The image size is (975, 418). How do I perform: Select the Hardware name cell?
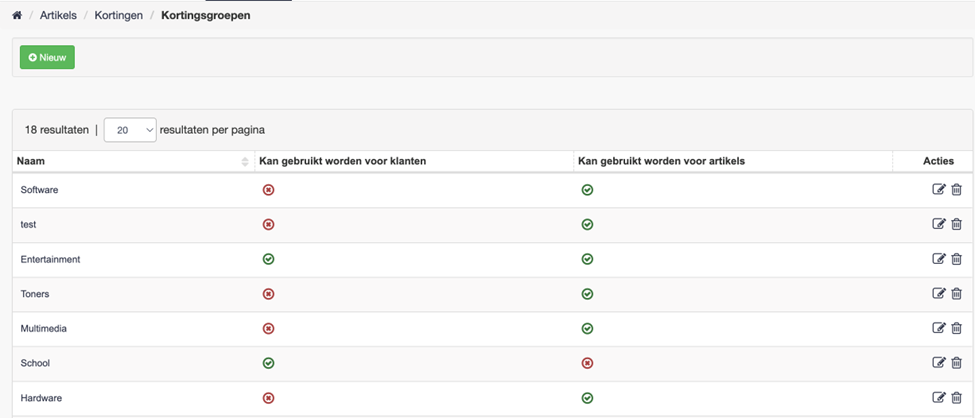pos(133,398)
